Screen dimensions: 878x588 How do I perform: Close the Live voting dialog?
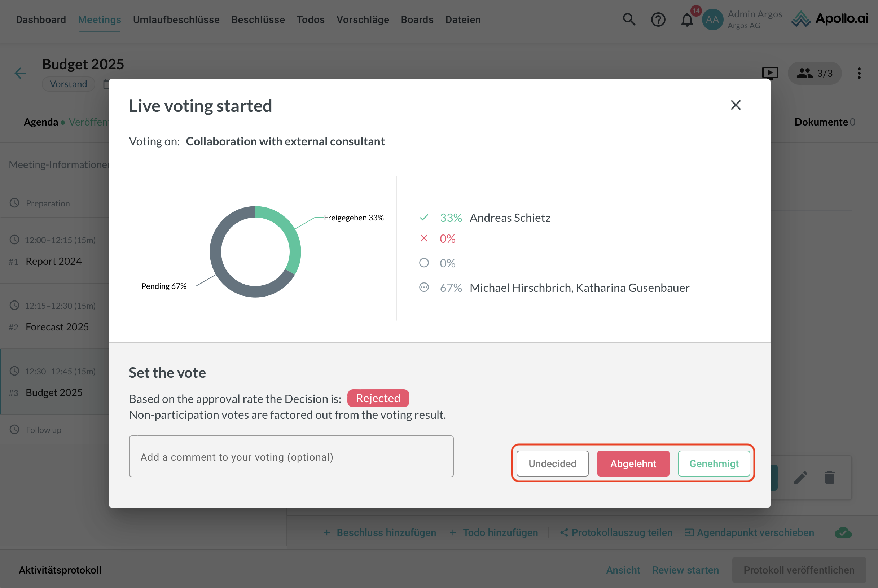pyautogui.click(x=736, y=105)
